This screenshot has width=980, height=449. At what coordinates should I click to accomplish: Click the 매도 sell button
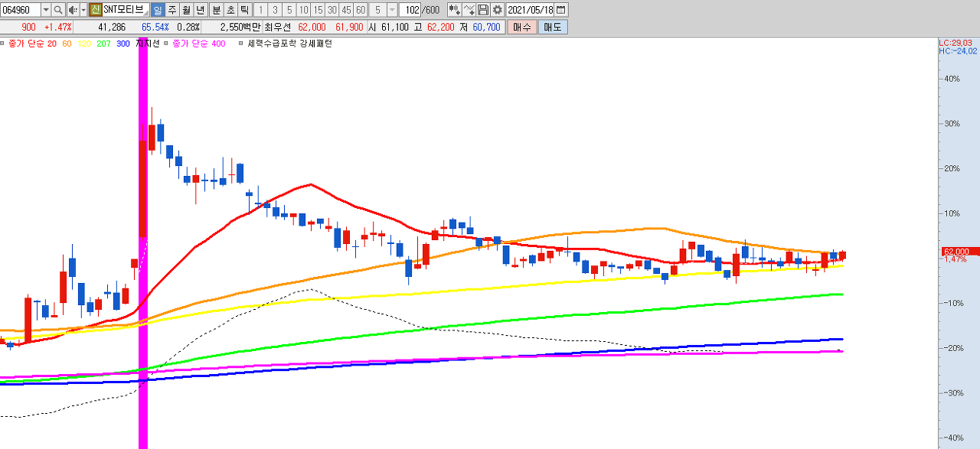[553, 27]
